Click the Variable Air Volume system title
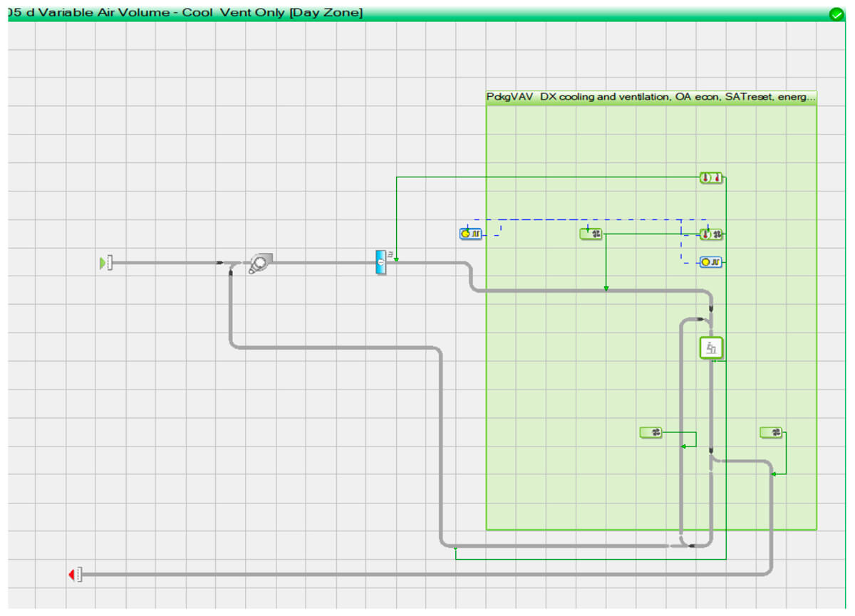This screenshot has width=855, height=616. (x=185, y=14)
